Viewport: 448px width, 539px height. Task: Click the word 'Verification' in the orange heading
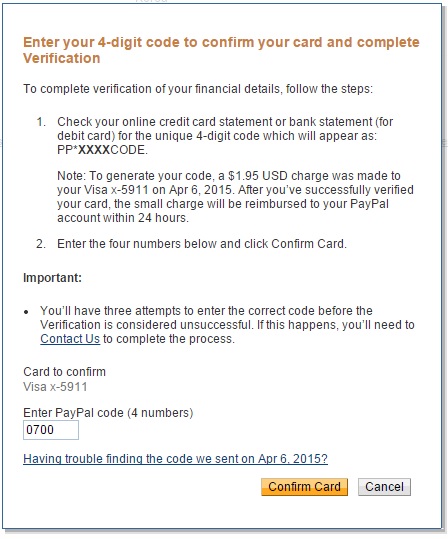[62, 58]
